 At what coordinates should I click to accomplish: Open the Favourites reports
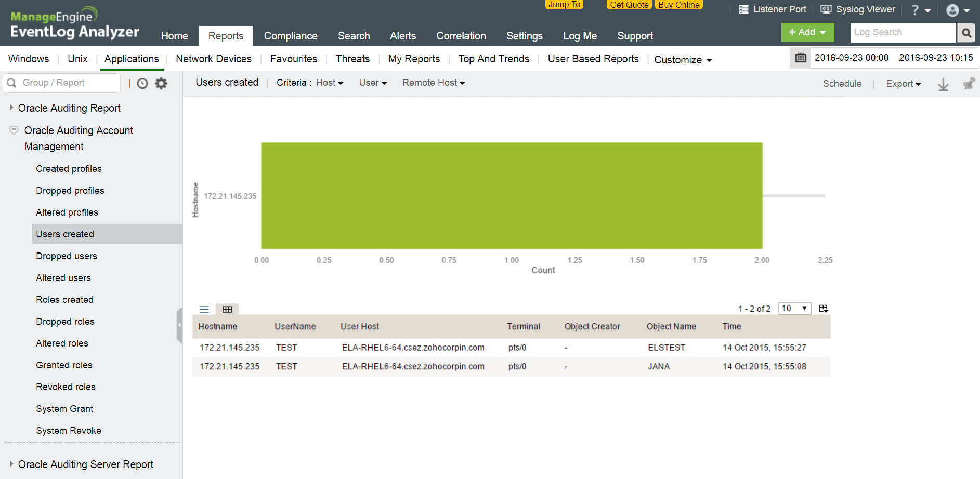click(x=294, y=59)
